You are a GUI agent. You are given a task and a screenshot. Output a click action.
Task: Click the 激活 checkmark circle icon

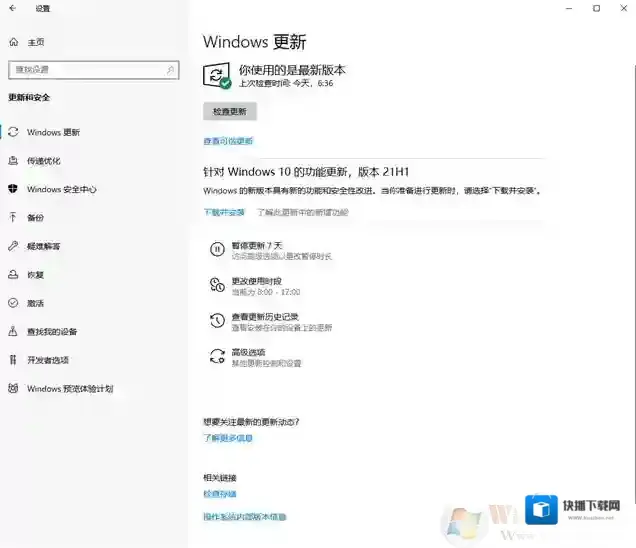coord(14,303)
